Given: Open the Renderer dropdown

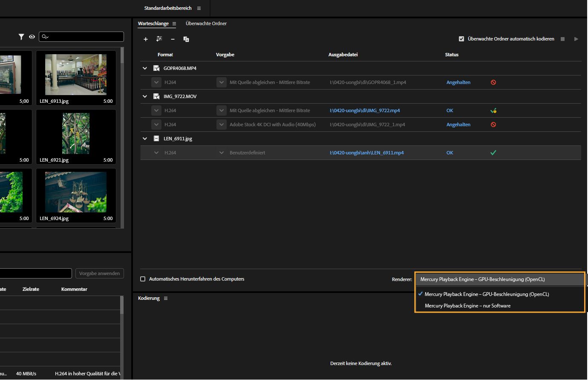Looking at the screenshot, I should tap(499, 279).
